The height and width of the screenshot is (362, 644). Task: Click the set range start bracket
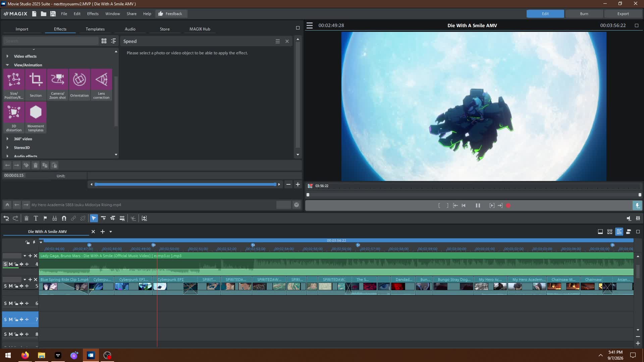pyautogui.click(x=439, y=206)
